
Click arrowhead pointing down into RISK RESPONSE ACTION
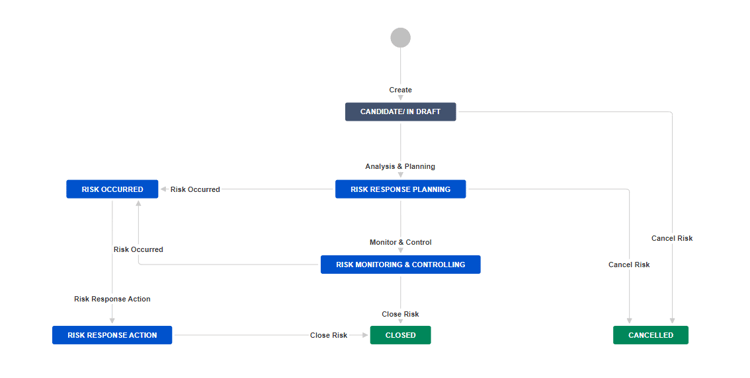(112, 321)
